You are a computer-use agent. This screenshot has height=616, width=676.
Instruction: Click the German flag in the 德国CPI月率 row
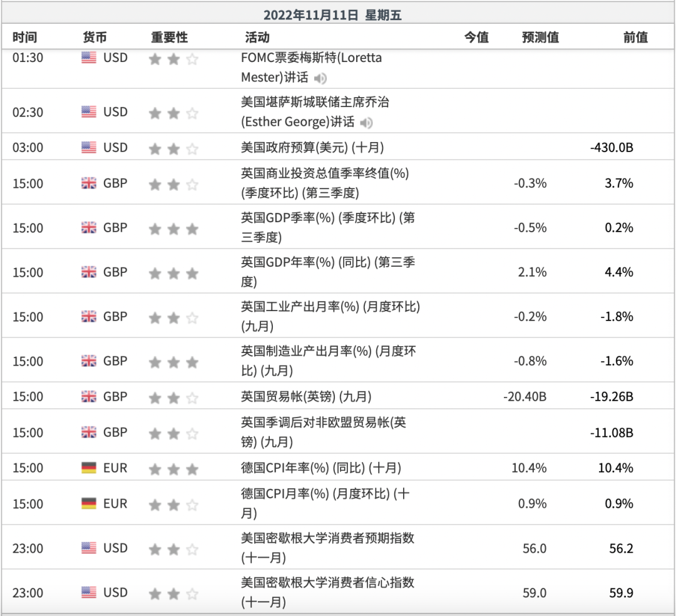(x=89, y=503)
